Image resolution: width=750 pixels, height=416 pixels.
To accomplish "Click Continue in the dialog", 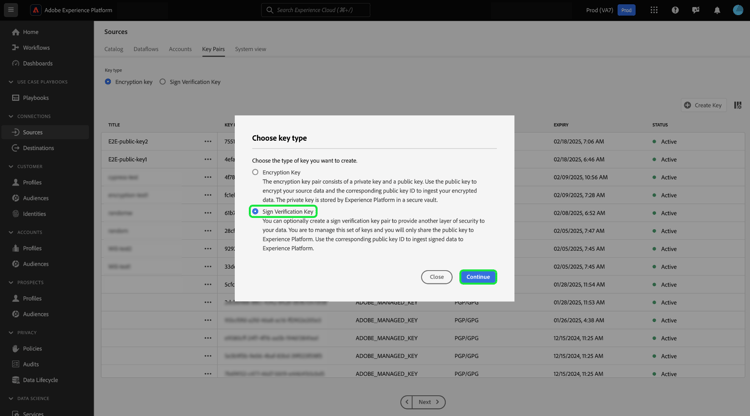I will click(x=478, y=277).
